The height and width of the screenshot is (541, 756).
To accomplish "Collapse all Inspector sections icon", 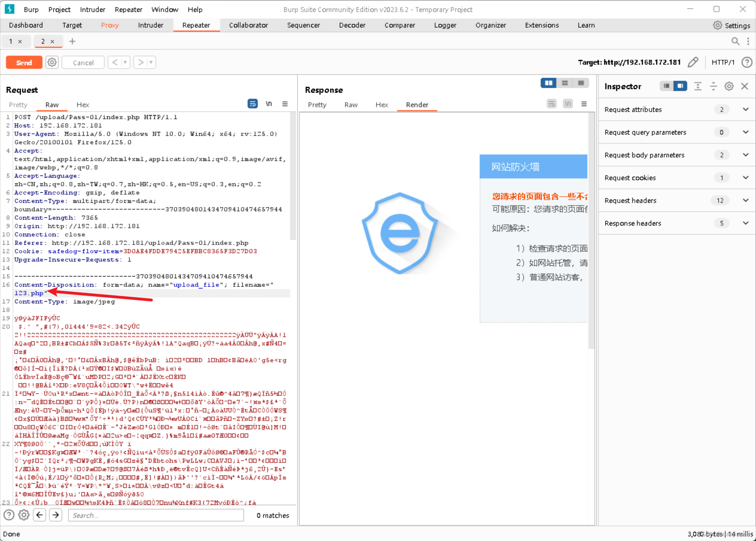I will click(x=713, y=86).
